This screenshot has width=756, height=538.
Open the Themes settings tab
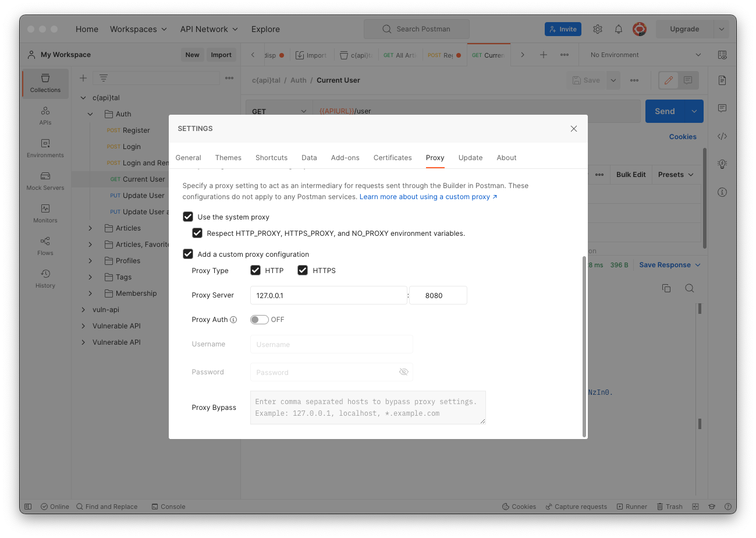(x=228, y=158)
